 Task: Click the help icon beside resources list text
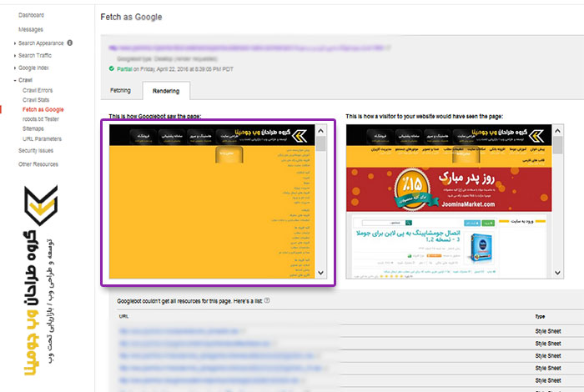click(267, 300)
